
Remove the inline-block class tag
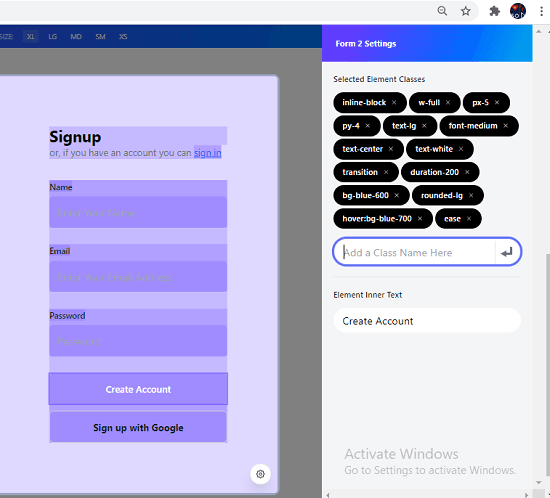click(x=394, y=102)
